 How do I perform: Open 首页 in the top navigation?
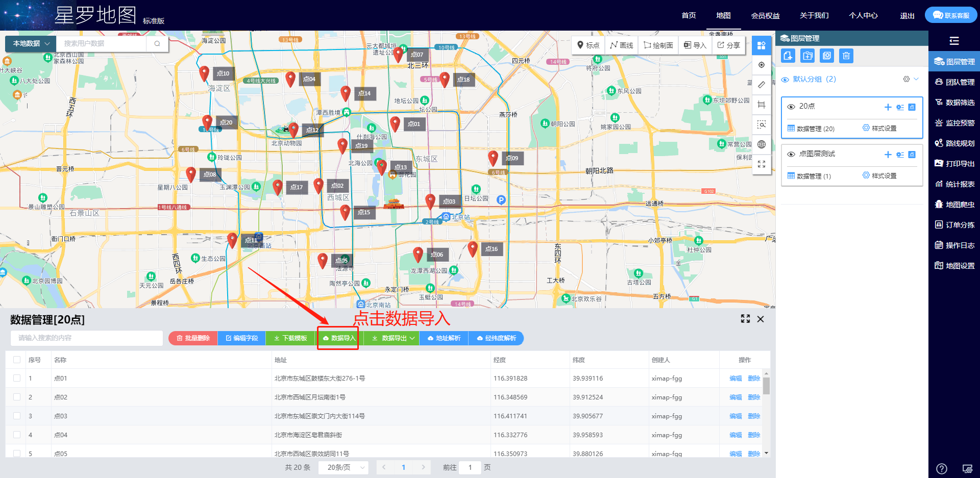click(x=689, y=15)
